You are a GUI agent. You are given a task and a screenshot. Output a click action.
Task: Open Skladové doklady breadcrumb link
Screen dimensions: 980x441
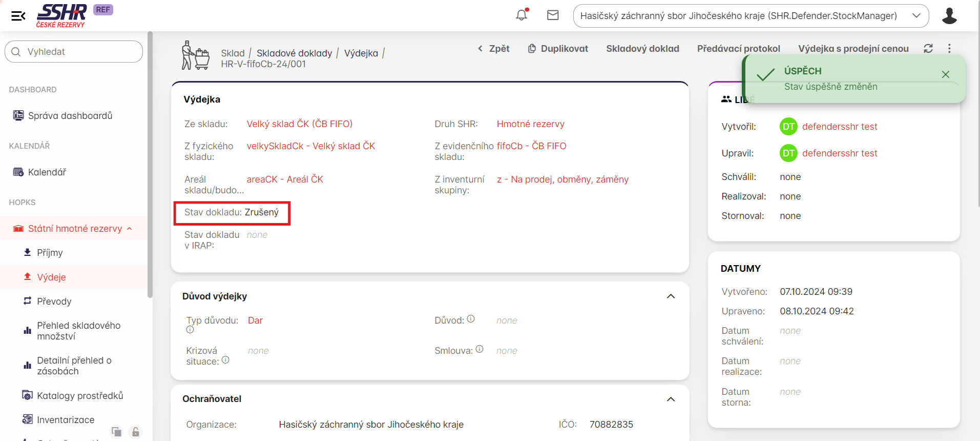pos(294,53)
